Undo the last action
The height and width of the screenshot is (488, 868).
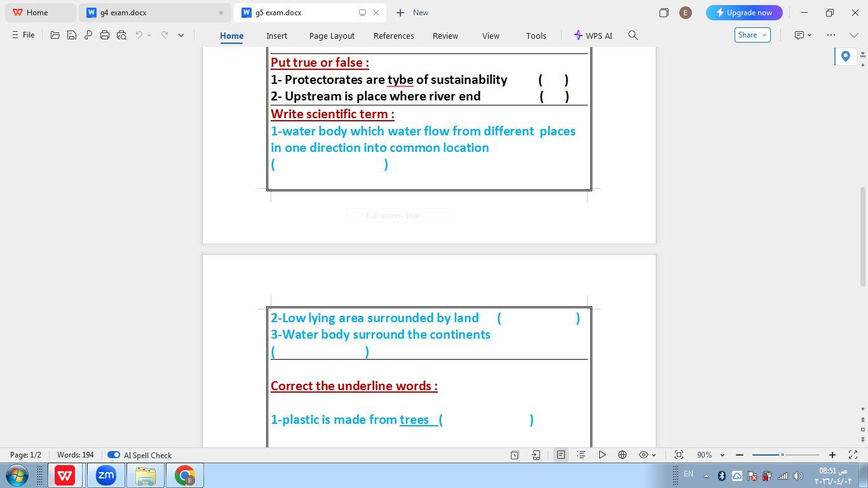click(x=139, y=36)
